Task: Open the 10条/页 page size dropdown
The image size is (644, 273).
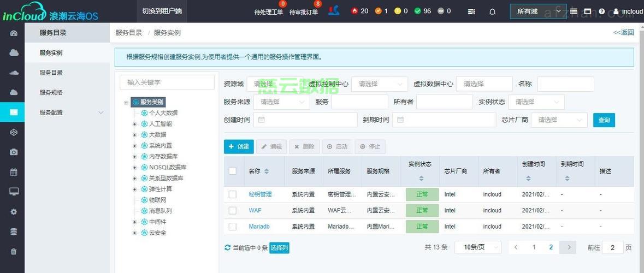Action: (x=478, y=247)
